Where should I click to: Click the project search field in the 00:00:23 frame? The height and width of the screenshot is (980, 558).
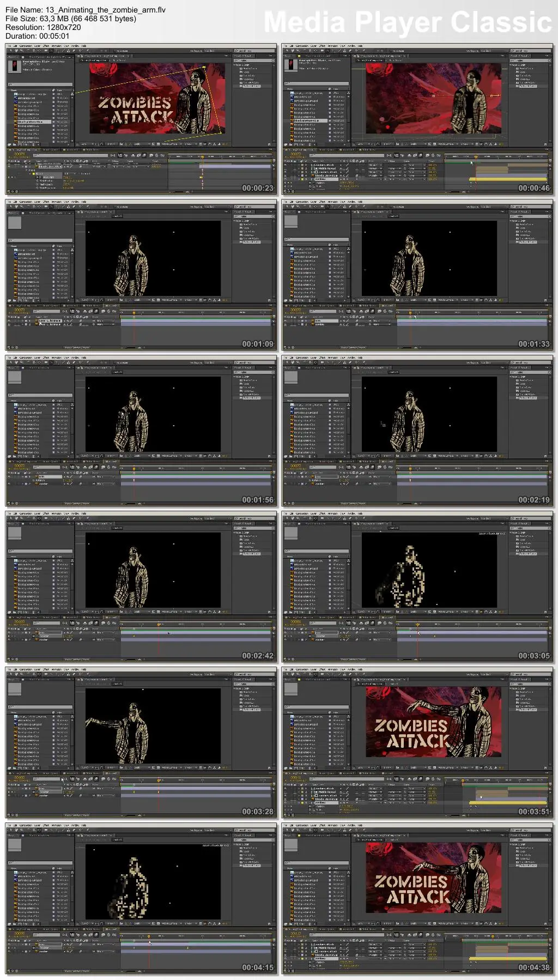40,84
